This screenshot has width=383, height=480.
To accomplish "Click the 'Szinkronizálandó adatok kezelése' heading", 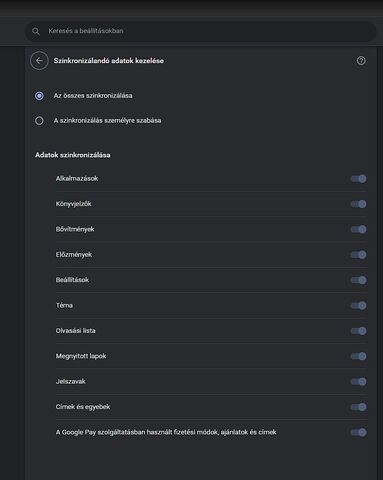I will click(109, 61).
